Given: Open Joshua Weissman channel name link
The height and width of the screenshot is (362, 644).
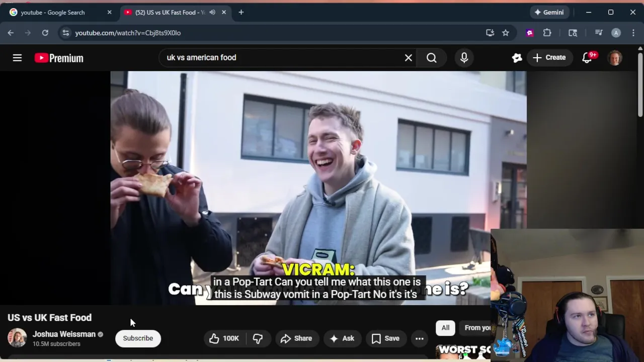Looking at the screenshot, I should (64, 334).
